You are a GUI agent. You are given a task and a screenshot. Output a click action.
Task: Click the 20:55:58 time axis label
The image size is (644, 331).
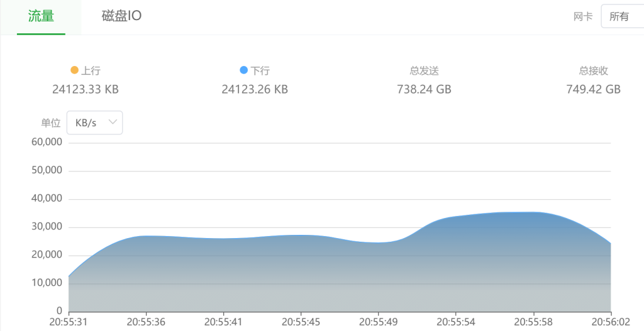coord(533,322)
